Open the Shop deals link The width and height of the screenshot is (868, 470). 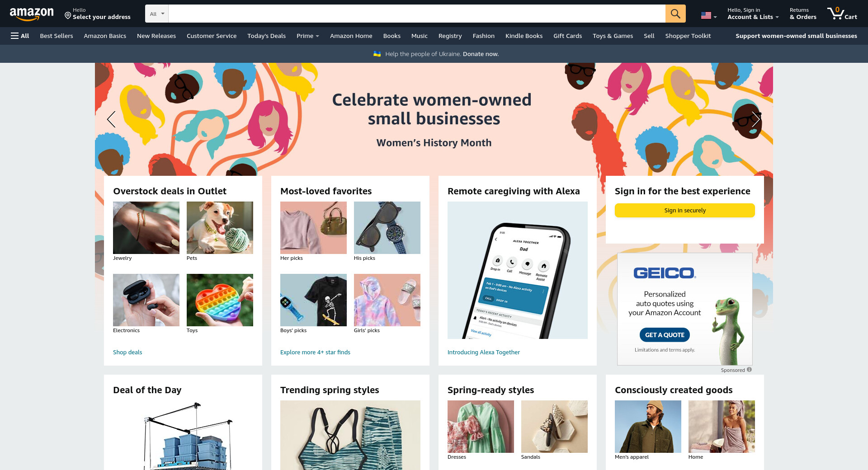pyautogui.click(x=127, y=352)
